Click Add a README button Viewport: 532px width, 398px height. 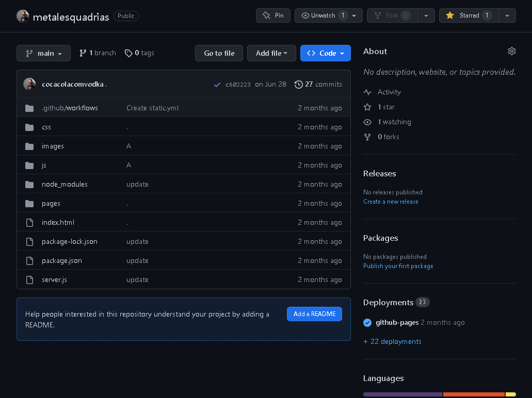tap(314, 314)
